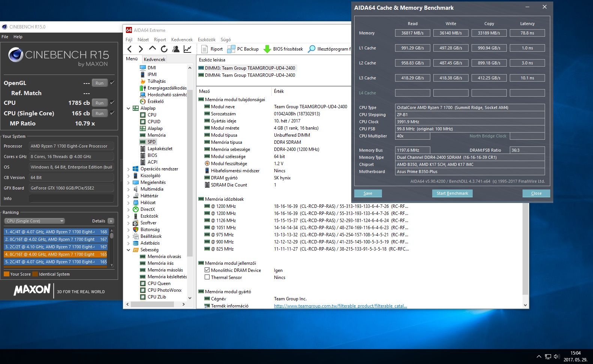593x364 pixels.
Task: Open the Nézet menu
Action: pos(143,39)
